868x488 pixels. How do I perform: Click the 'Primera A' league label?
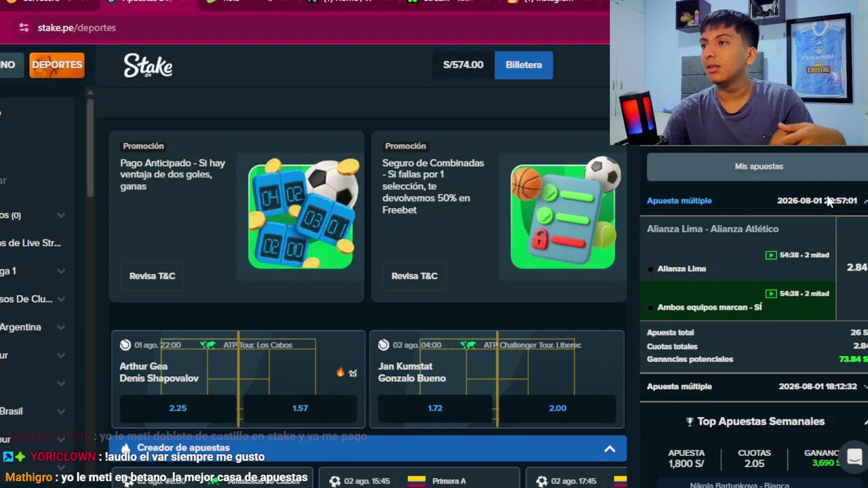click(449, 481)
